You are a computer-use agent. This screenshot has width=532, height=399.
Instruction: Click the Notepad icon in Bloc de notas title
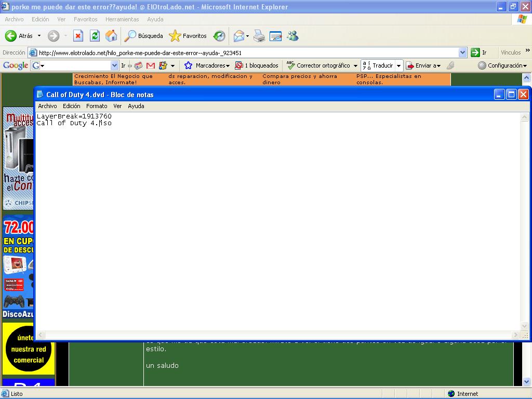(x=40, y=95)
